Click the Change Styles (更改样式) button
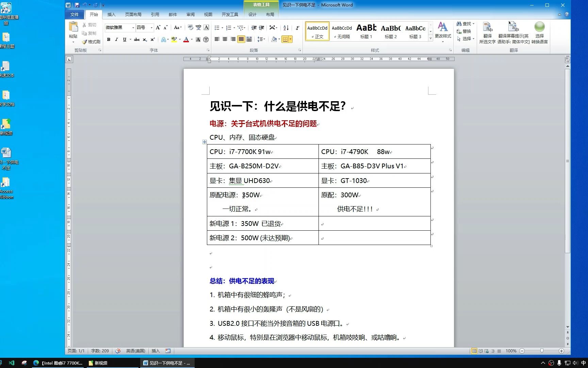 (443, 32)
